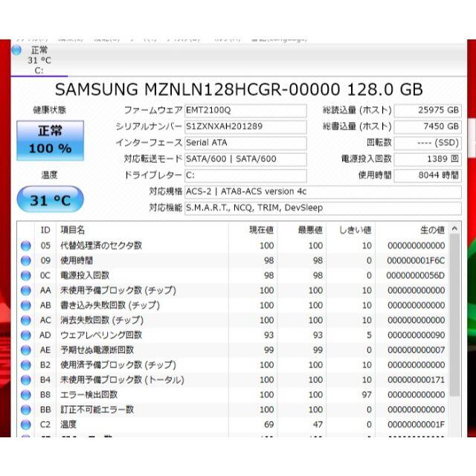Click status orb of row C2 温度

pyautogui.click(x=26, y=425)
